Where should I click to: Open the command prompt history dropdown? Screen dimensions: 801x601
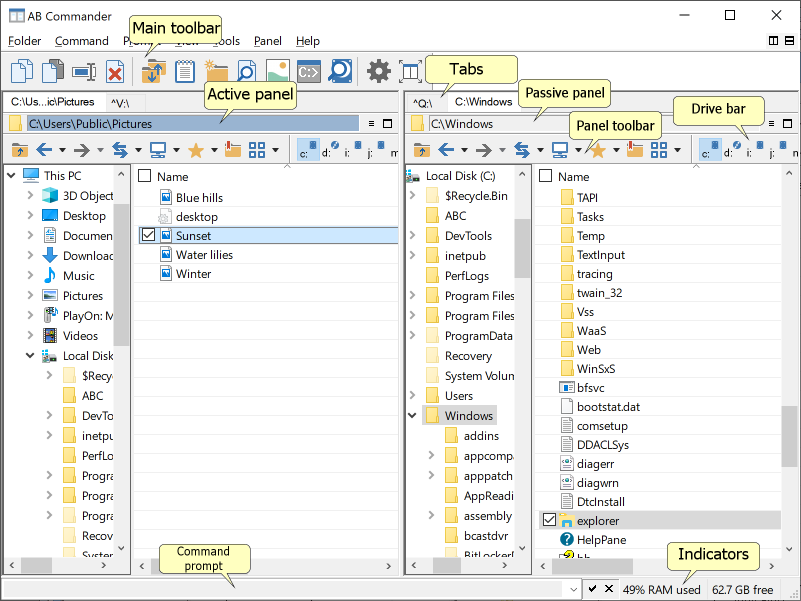click(x=573, y=589)
